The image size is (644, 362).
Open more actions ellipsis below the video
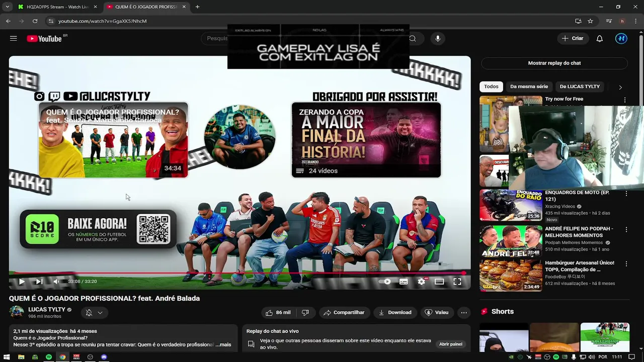tap(464, 313)
